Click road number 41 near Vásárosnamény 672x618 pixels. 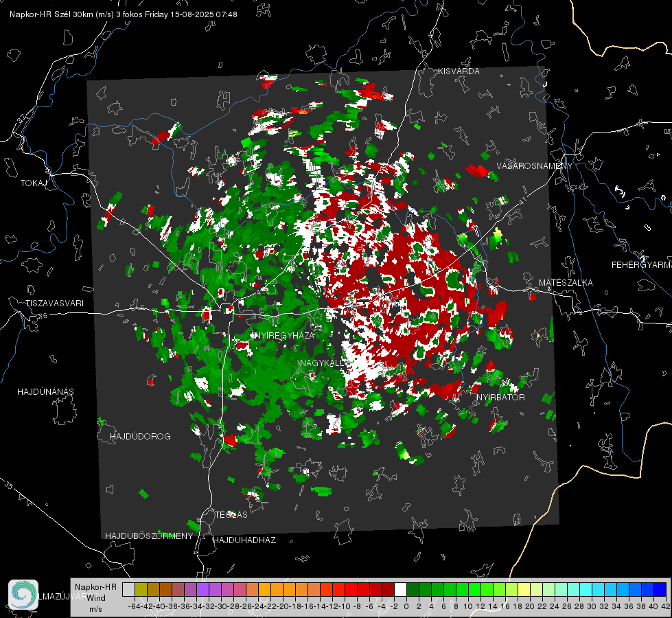(x=522, y=202)
